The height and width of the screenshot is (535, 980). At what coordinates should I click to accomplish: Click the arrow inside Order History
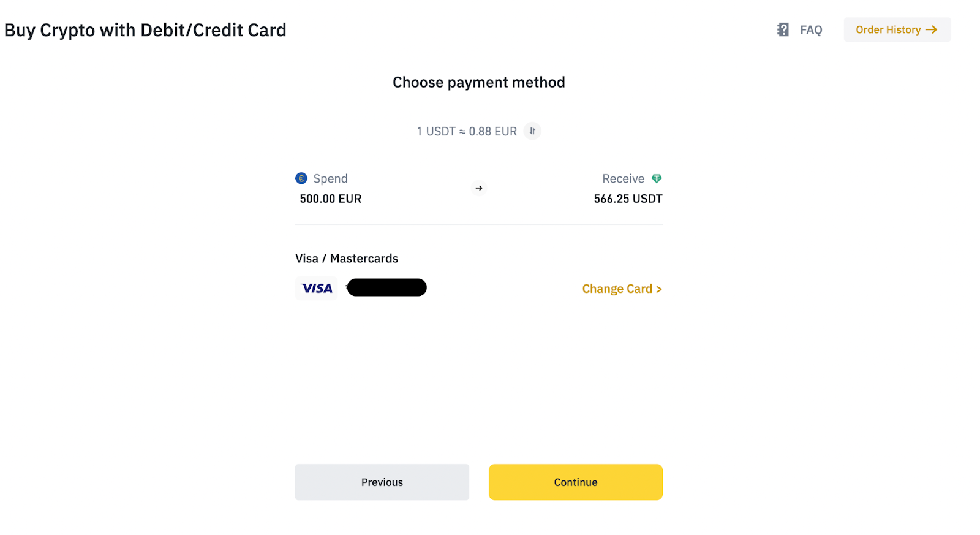tap(932, 29)
